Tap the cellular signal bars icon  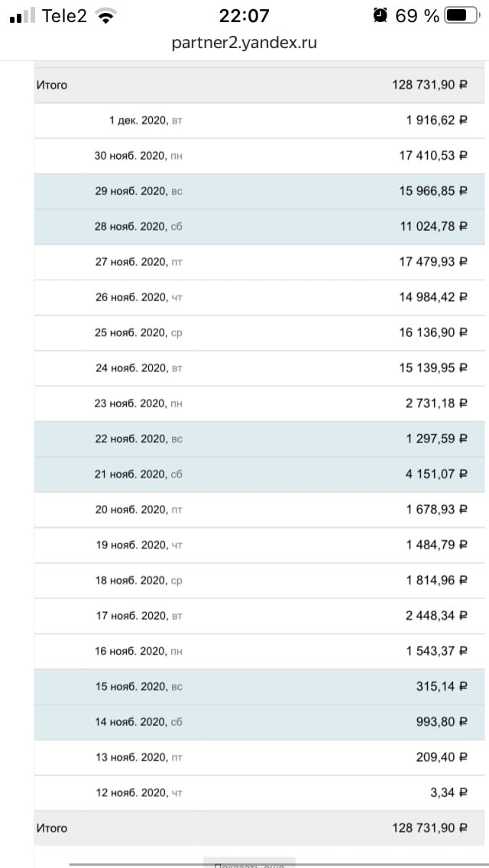click(x=23, y=16)
